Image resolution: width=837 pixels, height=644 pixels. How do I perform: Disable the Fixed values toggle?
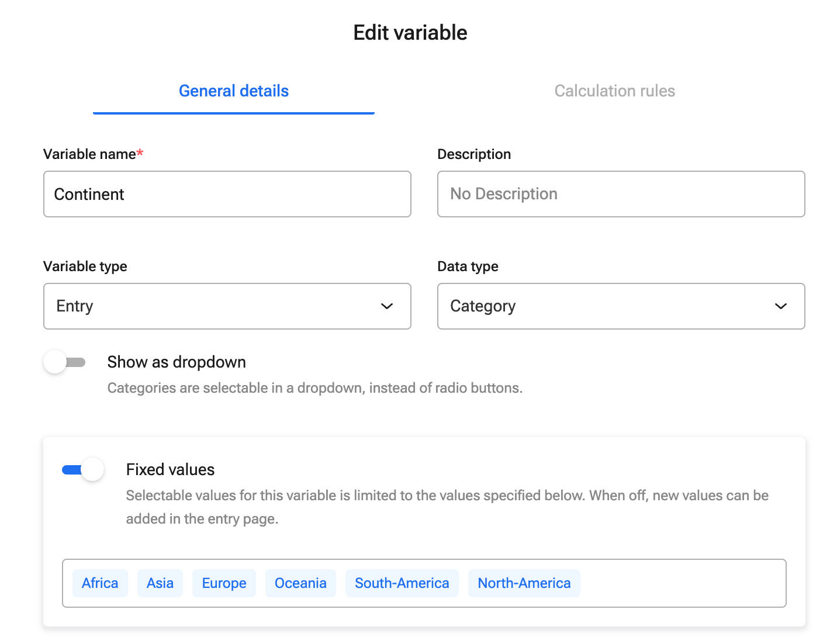[83, 470]
